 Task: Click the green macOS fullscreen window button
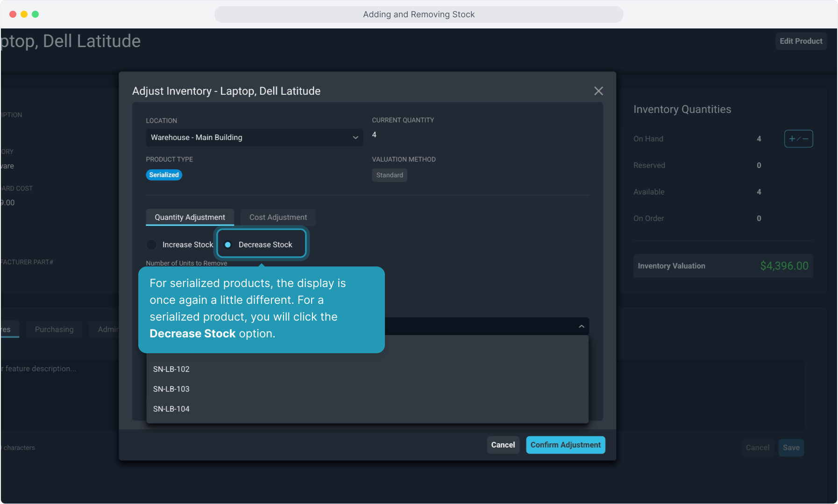[x=35, y=14]
